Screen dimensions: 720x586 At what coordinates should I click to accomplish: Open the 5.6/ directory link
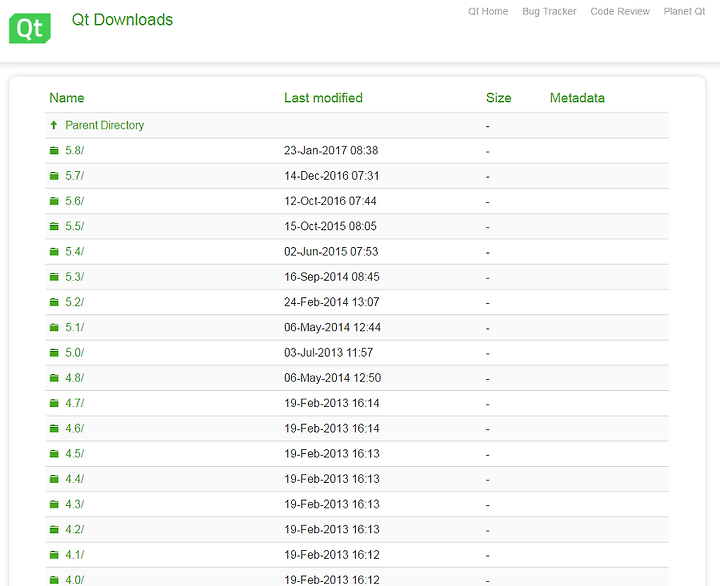74,201
